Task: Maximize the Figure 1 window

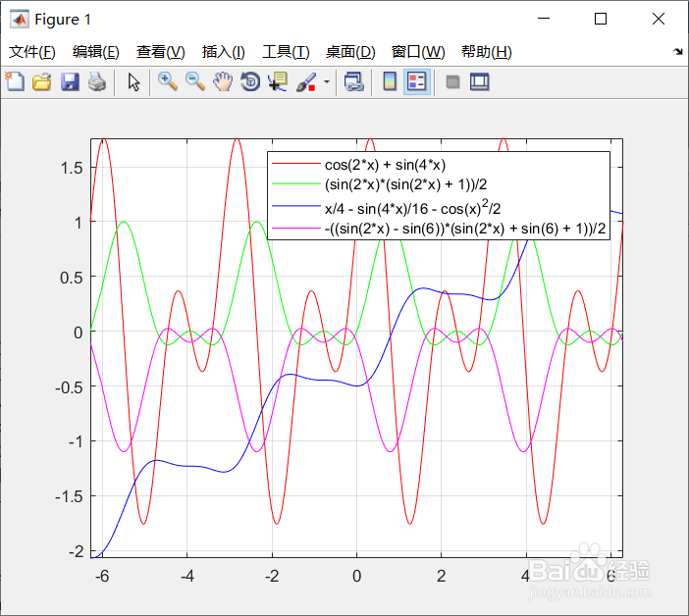Action: (601, 19)
